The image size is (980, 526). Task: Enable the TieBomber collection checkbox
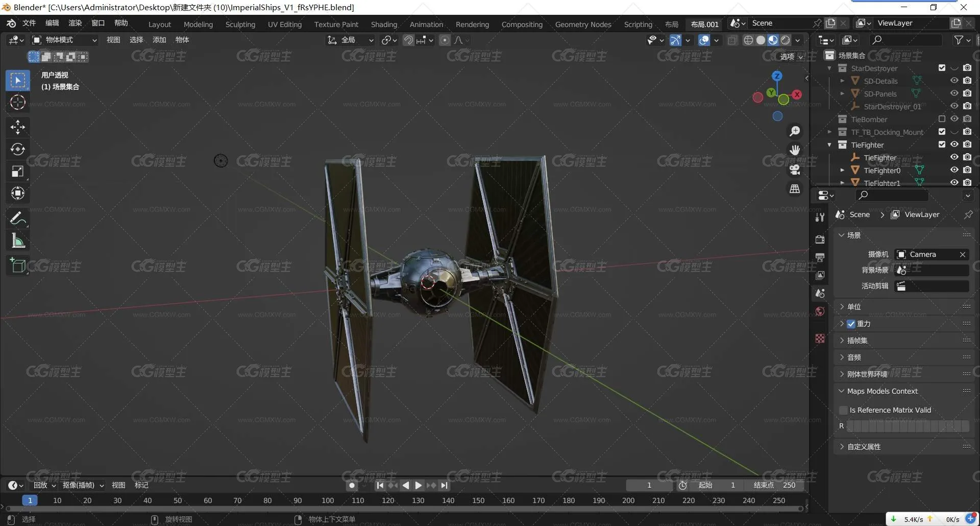942,119
